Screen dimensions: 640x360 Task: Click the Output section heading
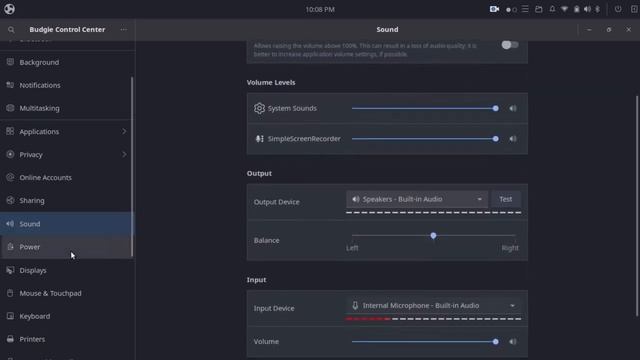[x=259, y=173]
